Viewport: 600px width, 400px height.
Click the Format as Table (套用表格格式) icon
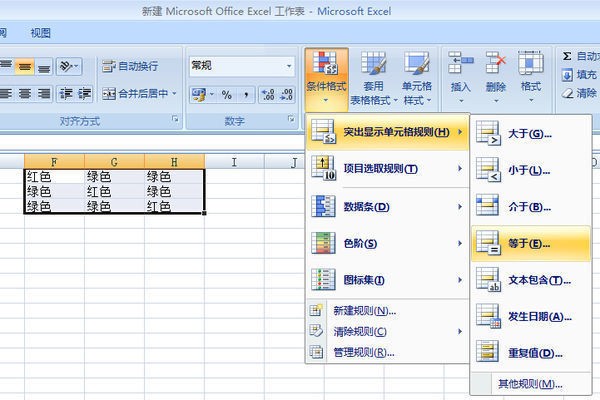click(x=373, y=64)
